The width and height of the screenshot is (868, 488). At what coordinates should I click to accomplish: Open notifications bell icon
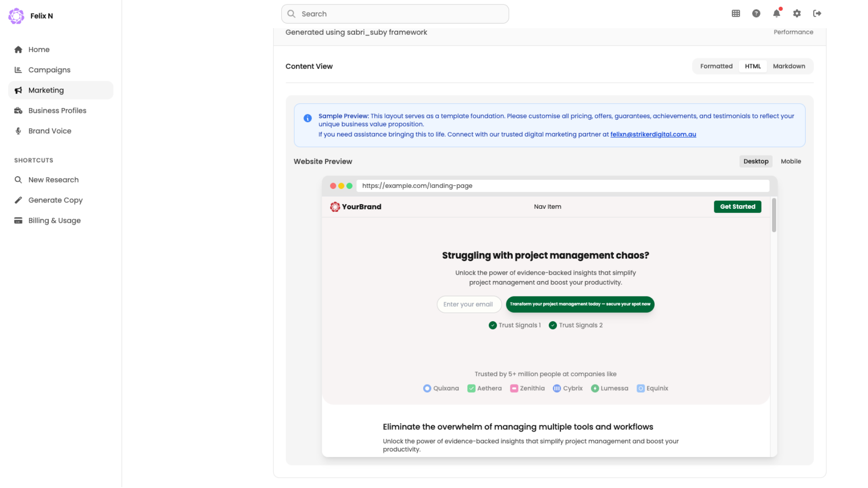coord(776,14)
